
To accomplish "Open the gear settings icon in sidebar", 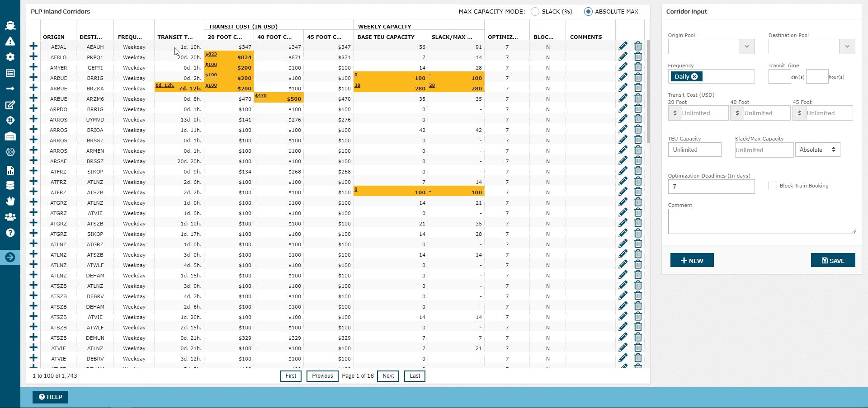I will [x=10, y=57].
